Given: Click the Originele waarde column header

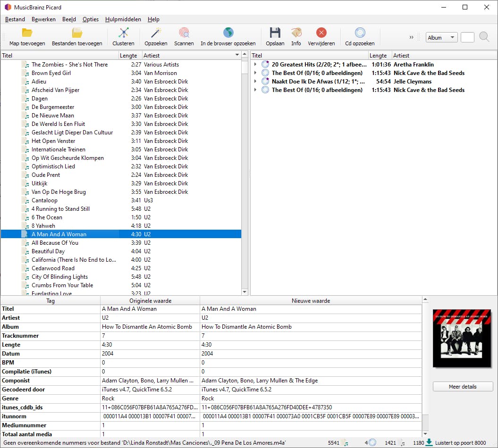Looking at the screenshot, I should (150, 301).
